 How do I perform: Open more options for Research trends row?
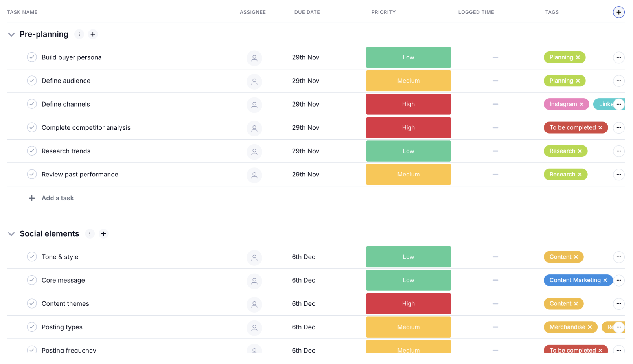click(x=618, y=151)
